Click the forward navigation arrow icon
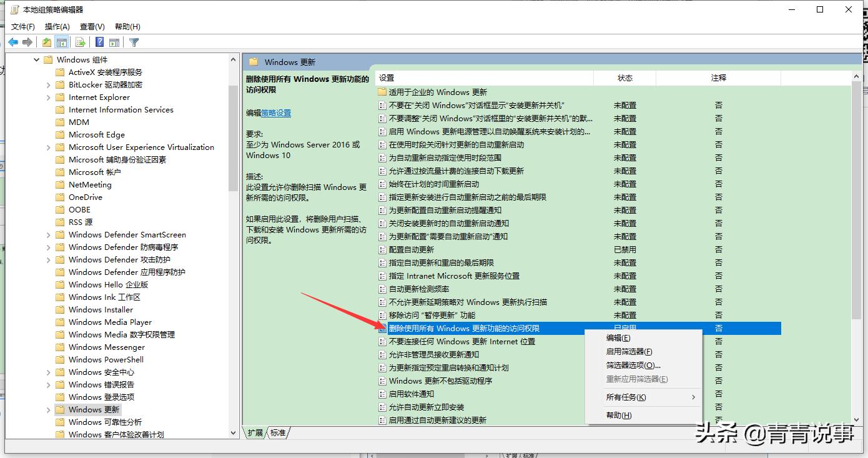Image resolution: width=868 pixels, height=458 pixels. (x=27, y=42)
